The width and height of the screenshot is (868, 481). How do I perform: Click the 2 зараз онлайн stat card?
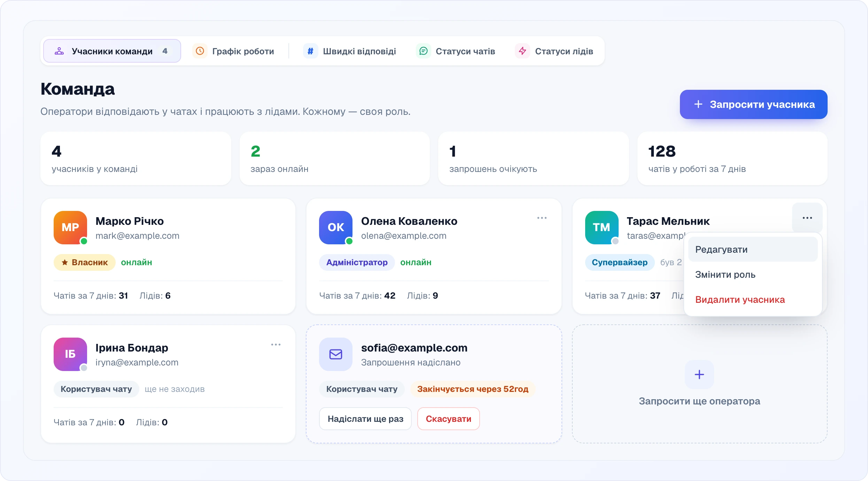[335, 158]
